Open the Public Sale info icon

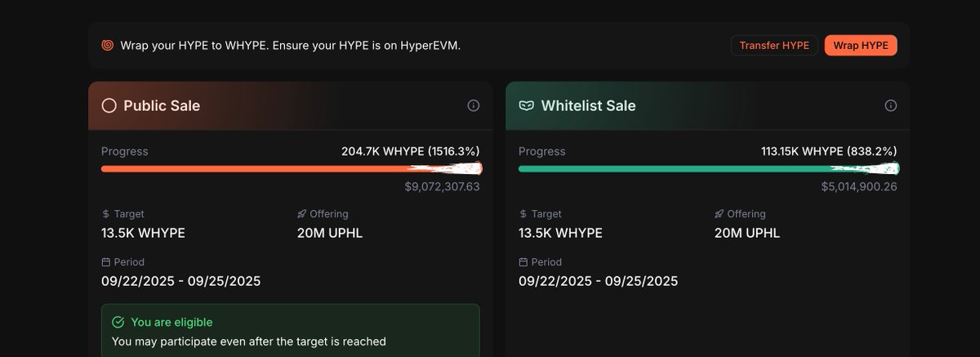pyautogui.click(x=474, y=105)
